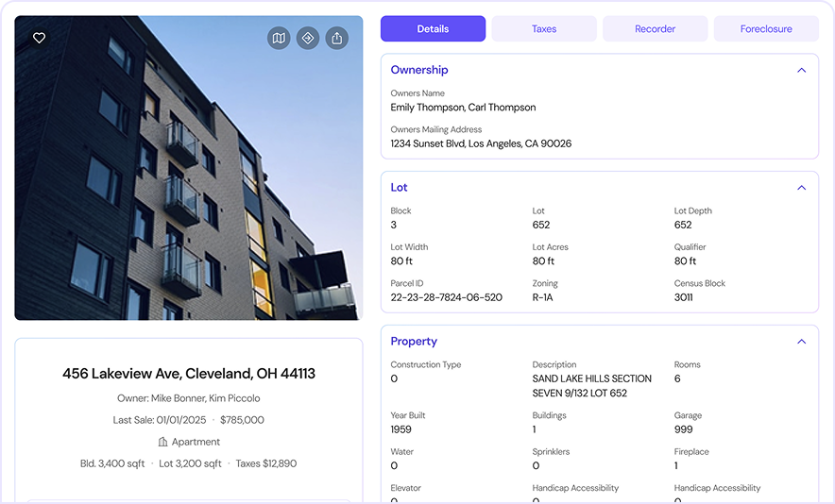The width and height of the screenshot is (835, 504).
Task: Collapse the Ownership section chevron
Action: pyautogui.click(x=801, y=71)
